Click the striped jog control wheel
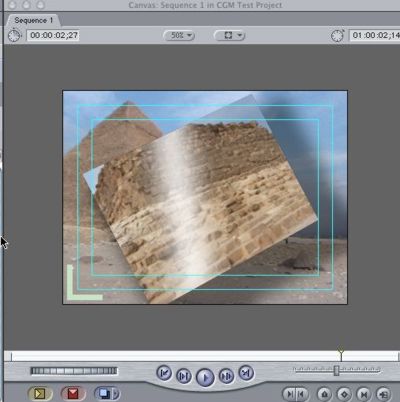 click(74, 371)
